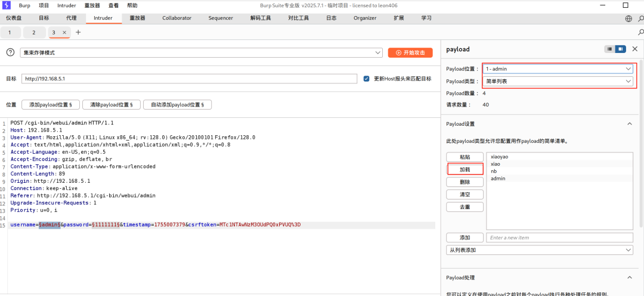Open the 查看 menu

click(114, 6)
